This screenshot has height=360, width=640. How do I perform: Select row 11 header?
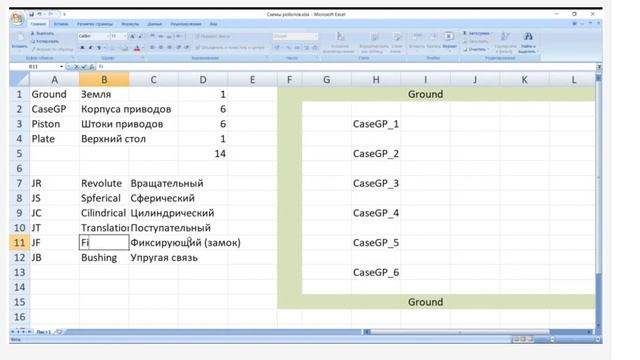[x=19, y=242]
